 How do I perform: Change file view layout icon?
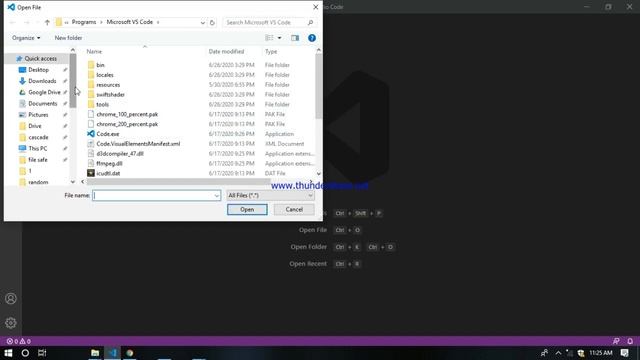pos(269,38)
